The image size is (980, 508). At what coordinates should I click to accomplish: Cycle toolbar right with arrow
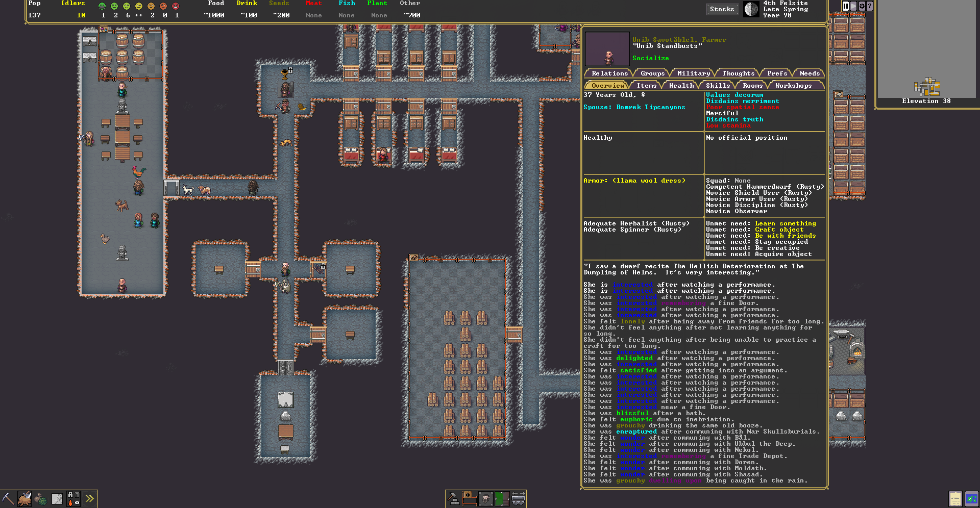[522, 493]
